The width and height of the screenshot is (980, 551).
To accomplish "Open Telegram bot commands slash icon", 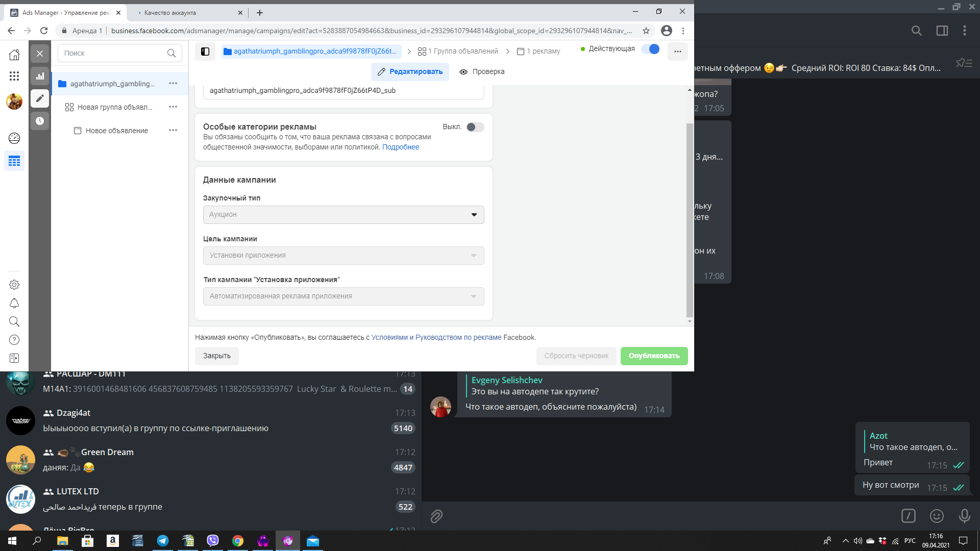I will (909, 516).
